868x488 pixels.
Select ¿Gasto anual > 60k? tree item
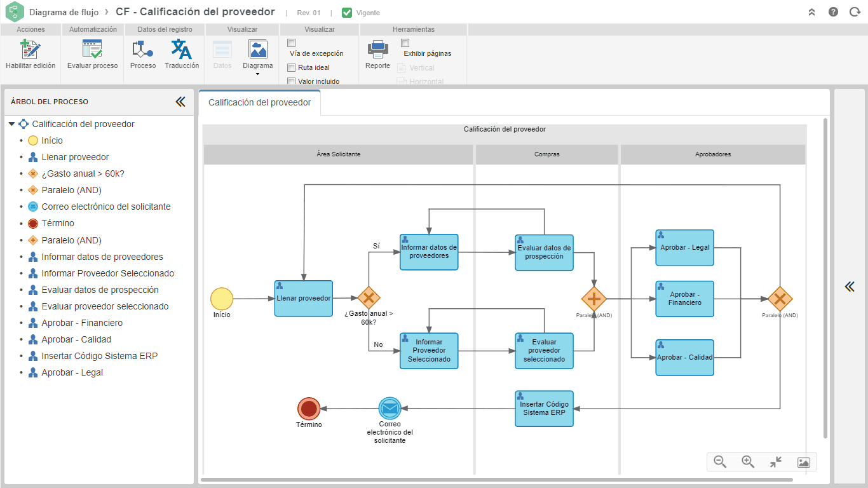point(83,174)
